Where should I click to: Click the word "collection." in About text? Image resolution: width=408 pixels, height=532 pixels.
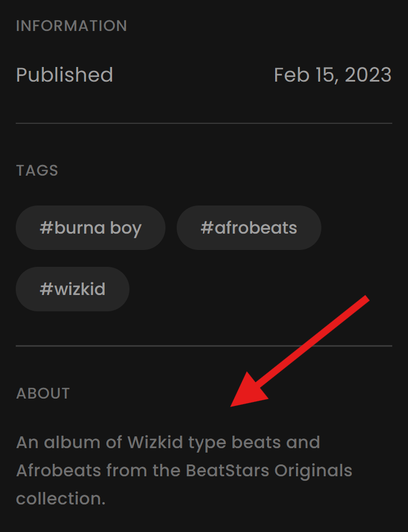(61, 499)
